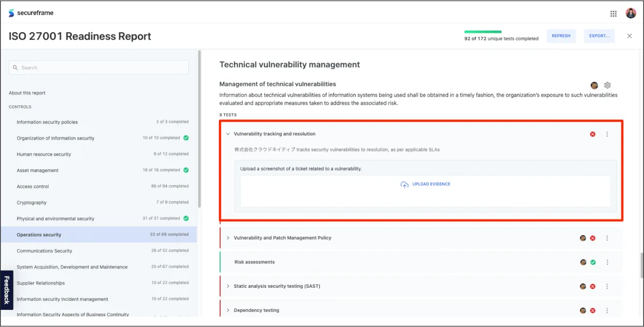Open the apps grid menu icon

point(613,13)
